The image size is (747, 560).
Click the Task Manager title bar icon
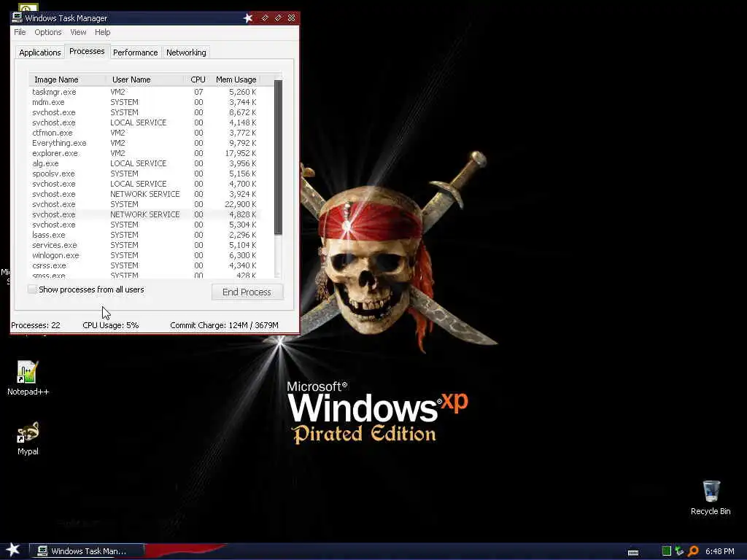(x=18, y=17)
